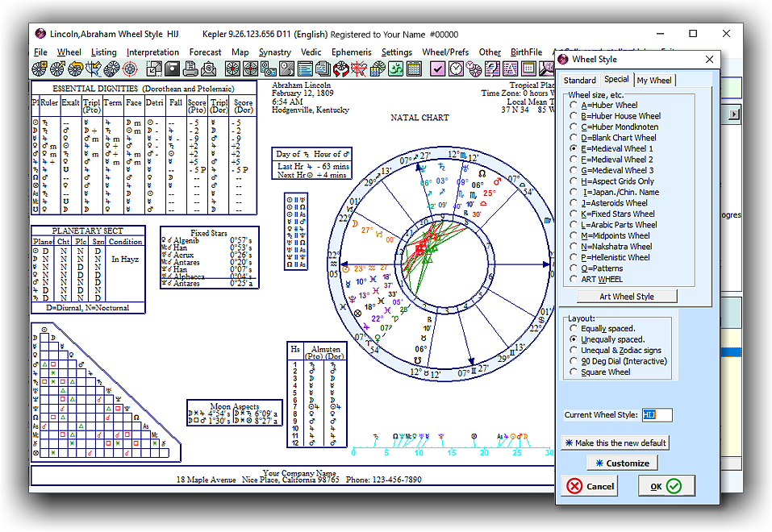Click the red heart synastry toolbar icon
This screenshot has height=532, width=772.
(340, 69)
